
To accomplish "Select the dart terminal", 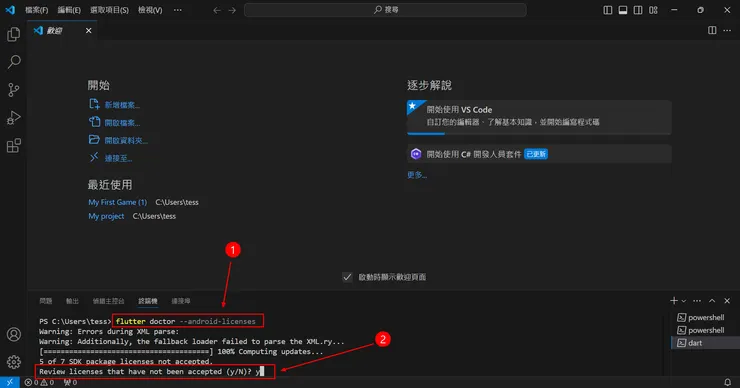I will pos(705,343).
